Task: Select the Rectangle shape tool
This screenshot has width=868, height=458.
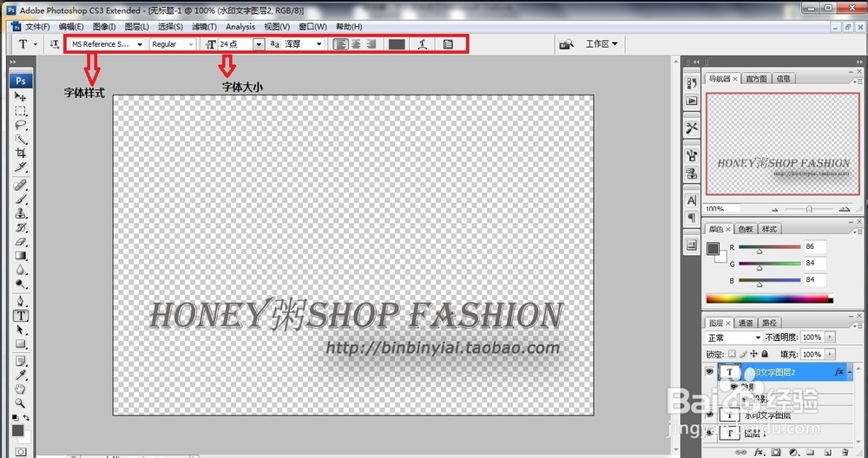Action: [21, 344]
